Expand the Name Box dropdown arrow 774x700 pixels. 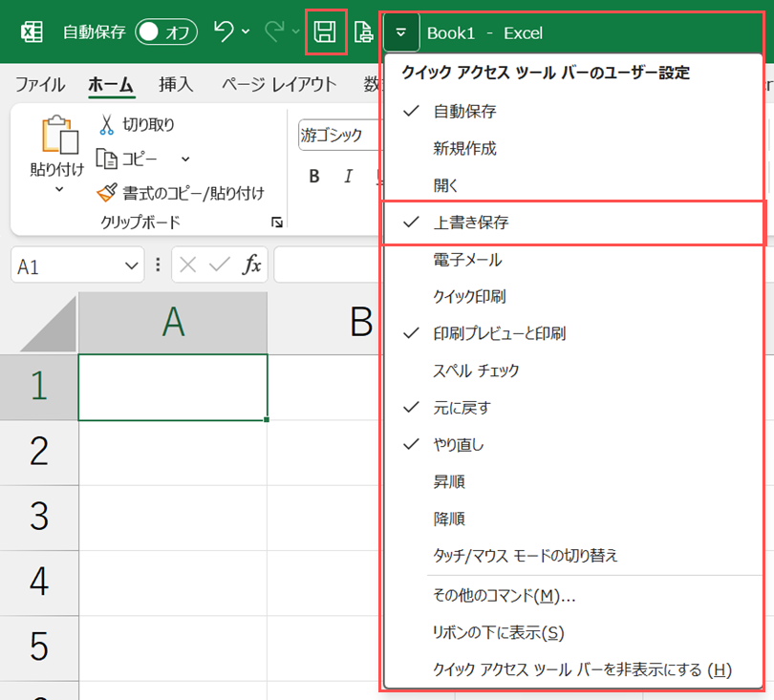coord(133,266)
